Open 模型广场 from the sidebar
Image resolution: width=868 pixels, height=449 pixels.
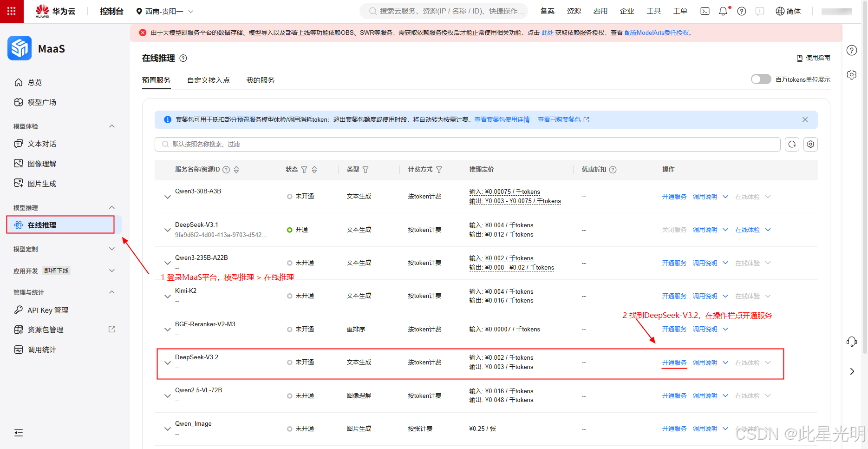point(41,102)
